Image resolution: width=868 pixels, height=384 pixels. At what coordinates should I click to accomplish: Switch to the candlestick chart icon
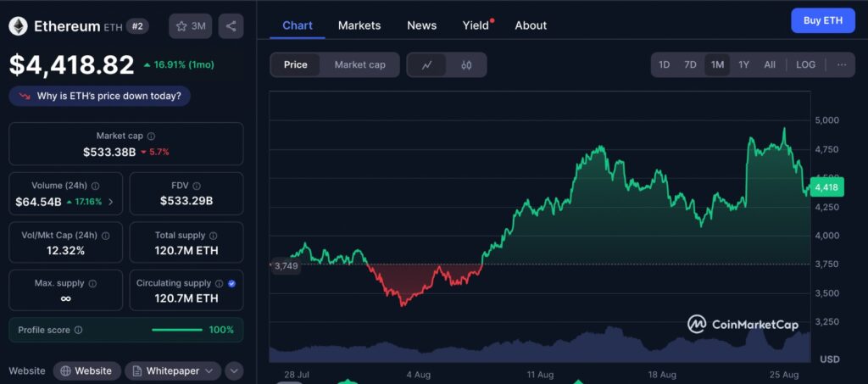[466, 64]
